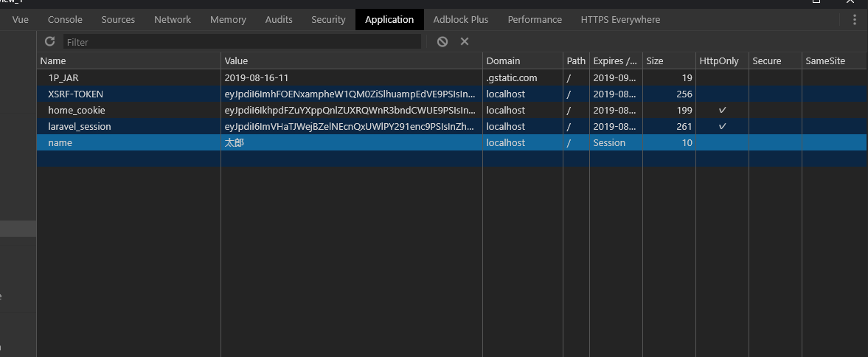Click the HttpOnly column header
Viewport: 868px width, 357px height.
tap(718, 61)
